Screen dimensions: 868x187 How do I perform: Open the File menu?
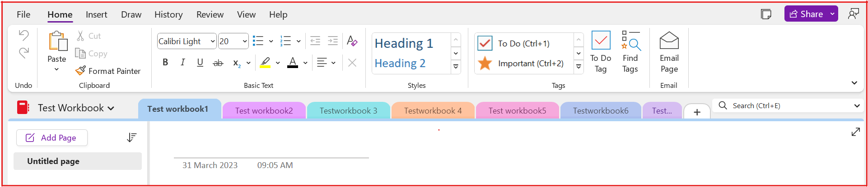point(23,14)
